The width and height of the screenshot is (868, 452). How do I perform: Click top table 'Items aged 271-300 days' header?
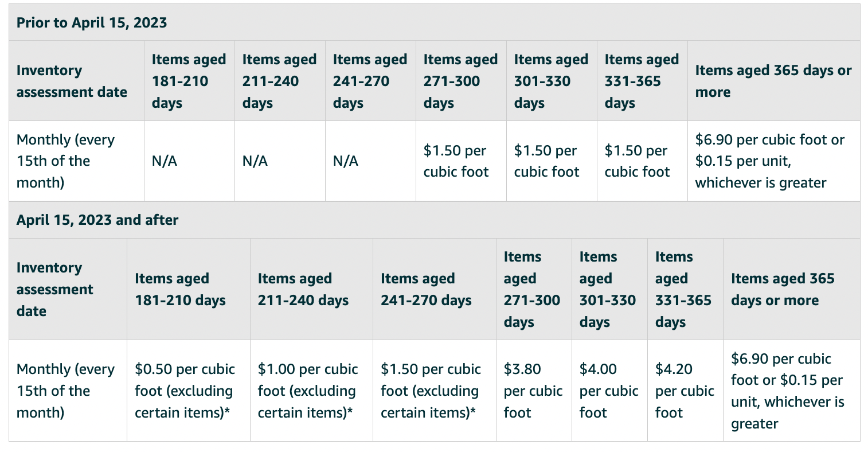pos(461,81)
